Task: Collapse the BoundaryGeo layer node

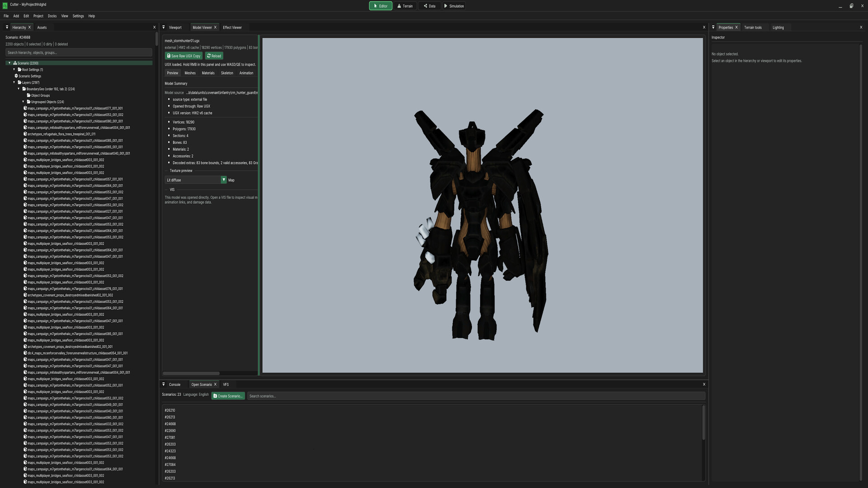Action: pos(19,89)
